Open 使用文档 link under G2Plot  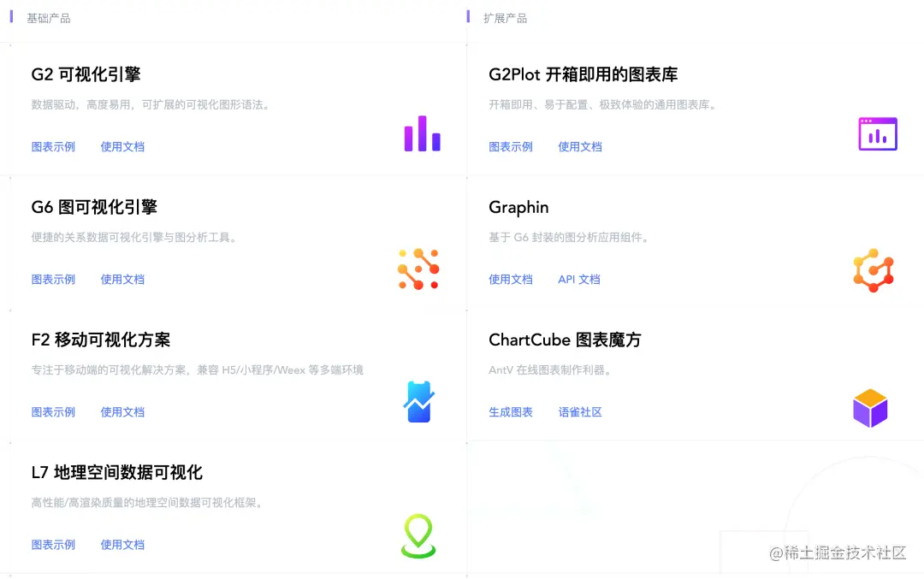tap(580, 146)
